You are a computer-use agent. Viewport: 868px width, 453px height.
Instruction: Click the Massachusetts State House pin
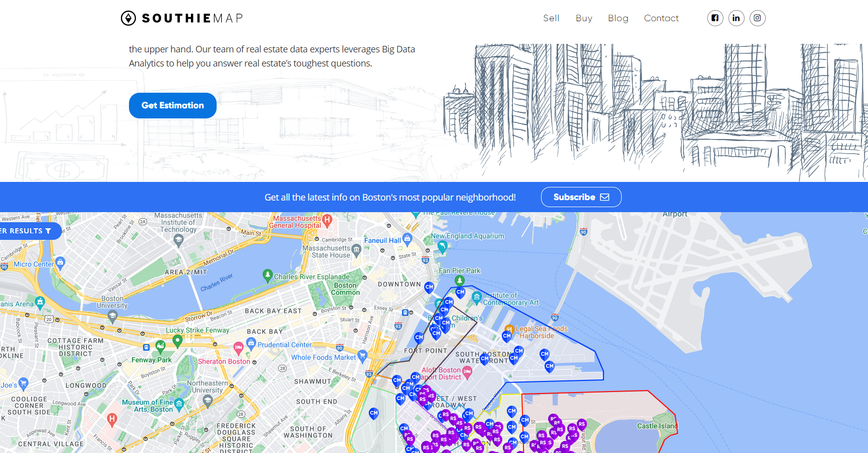(357, 249)
